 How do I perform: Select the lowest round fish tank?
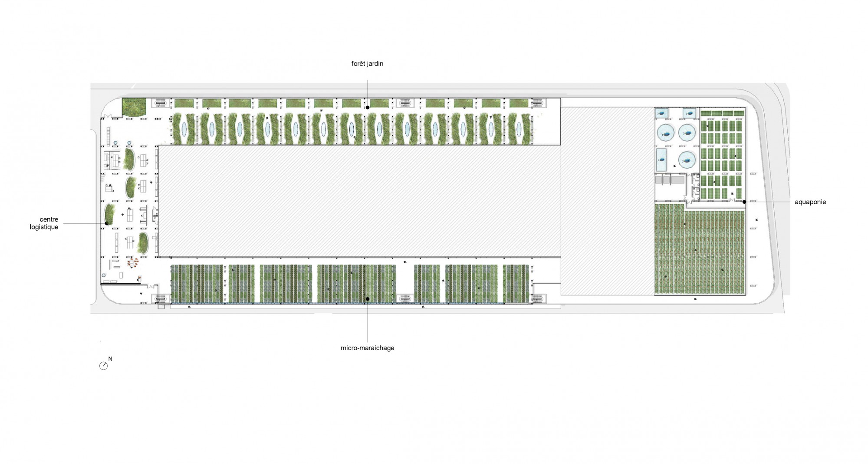click(x=686, y=160)
